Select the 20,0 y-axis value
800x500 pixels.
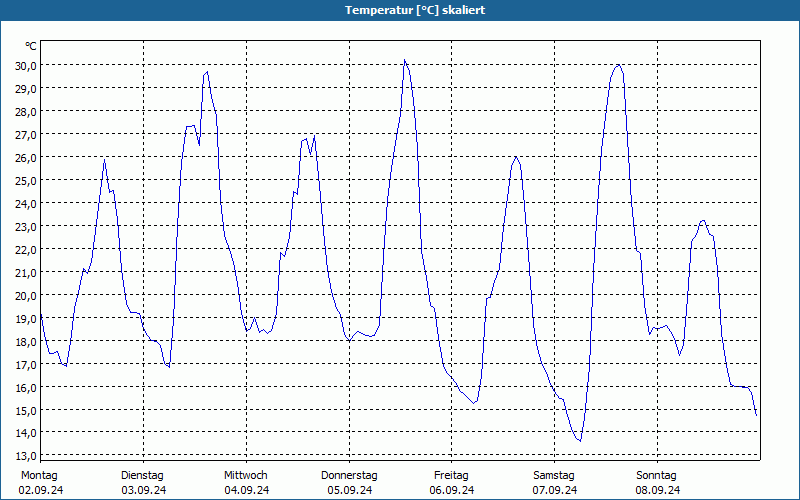coord(26,295)
